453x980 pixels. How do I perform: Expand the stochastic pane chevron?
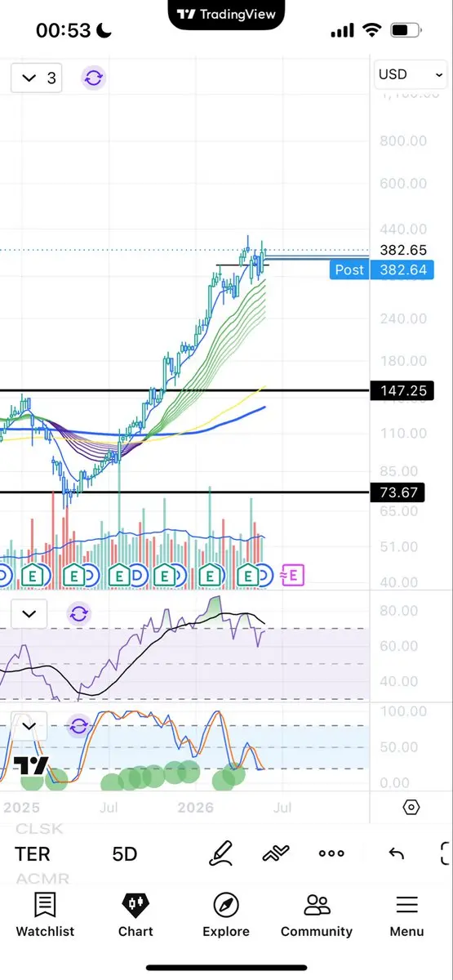click(30, 725)
